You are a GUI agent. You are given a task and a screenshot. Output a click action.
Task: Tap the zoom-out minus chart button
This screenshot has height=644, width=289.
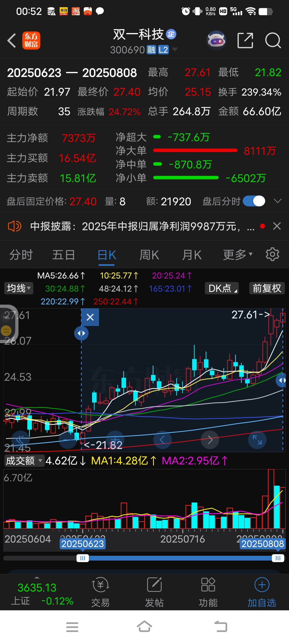68,440
